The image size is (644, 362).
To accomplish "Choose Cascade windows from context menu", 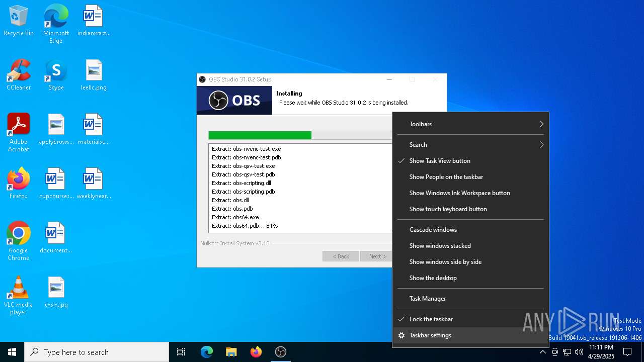I will click(470, 230).
